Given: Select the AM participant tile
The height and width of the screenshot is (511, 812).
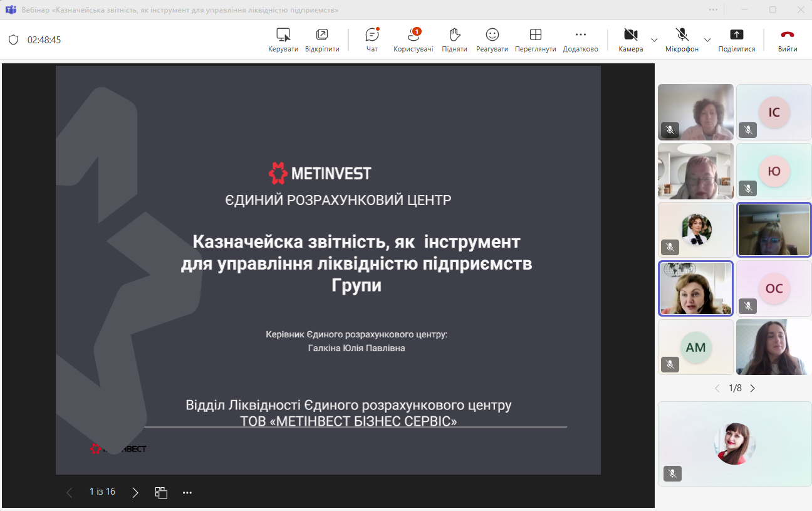Looking at the screenshot, I should [x=695, y=347].
